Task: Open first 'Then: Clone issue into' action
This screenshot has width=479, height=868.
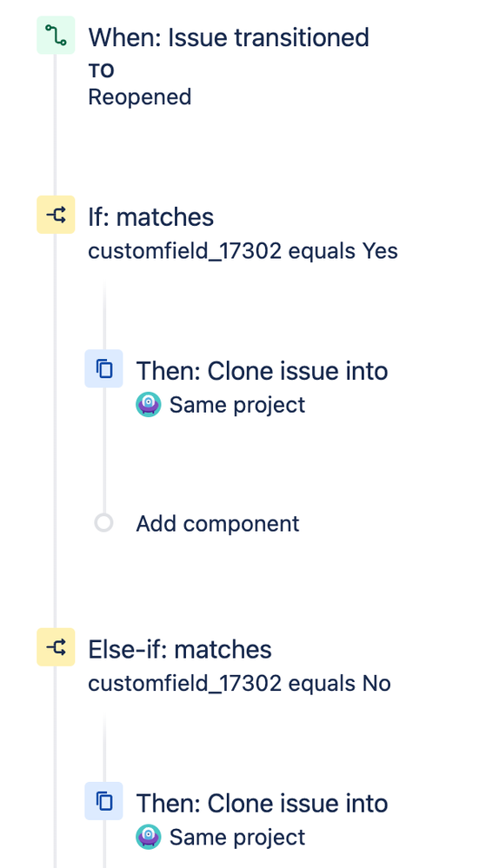Action: coord(262,371)
